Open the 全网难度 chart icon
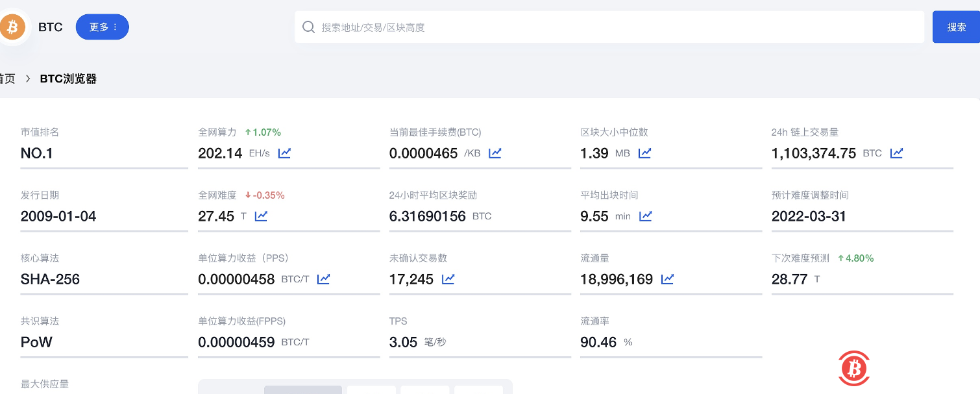The height and width of the screenshot is (394, 980). [x=261, y=215]
